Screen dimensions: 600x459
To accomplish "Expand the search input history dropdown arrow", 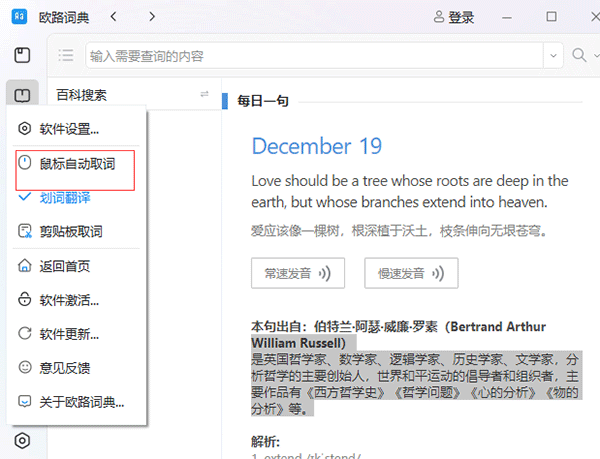I will click(x=554, y=55).
